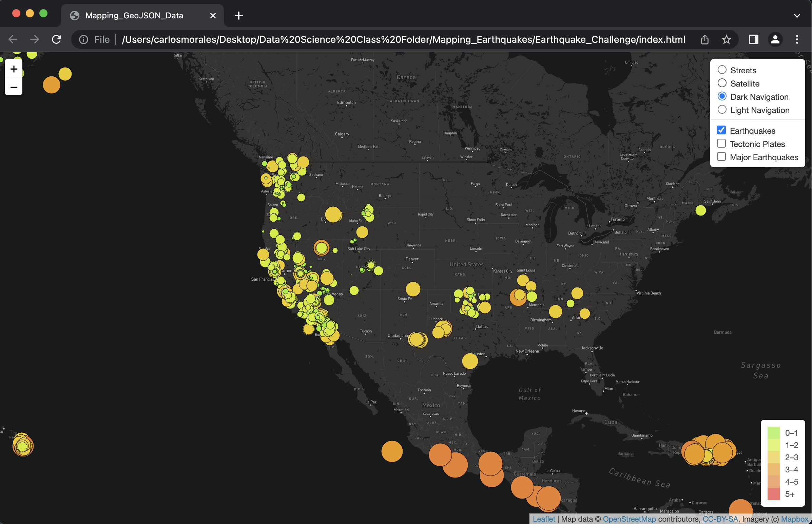Viewport: 812px width, 524px height.
Task: Enable the Tectonic Plates overlay
Action: click(x=721, y=144)
